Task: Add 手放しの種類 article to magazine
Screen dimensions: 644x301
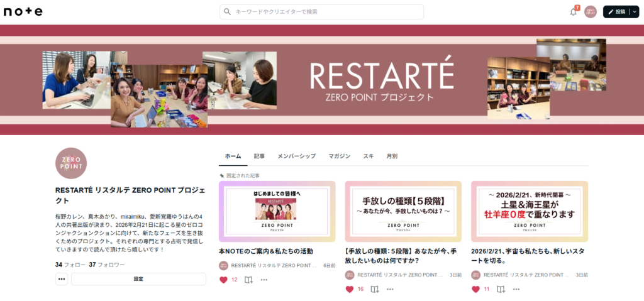Action: pos(375,289)
